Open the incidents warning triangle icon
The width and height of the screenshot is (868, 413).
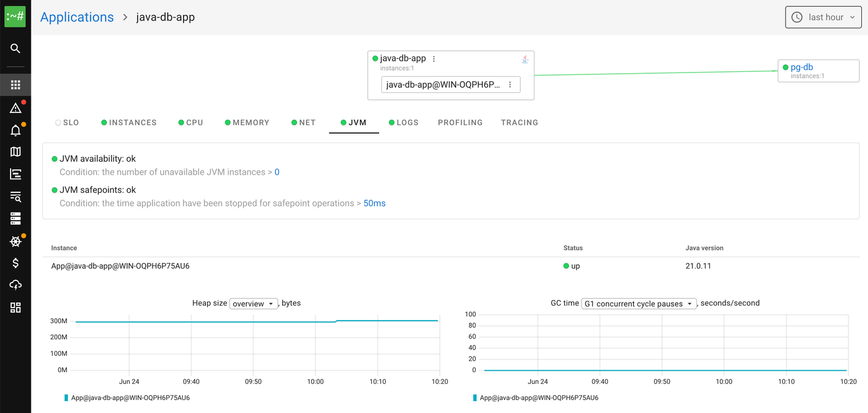point(15,108)
